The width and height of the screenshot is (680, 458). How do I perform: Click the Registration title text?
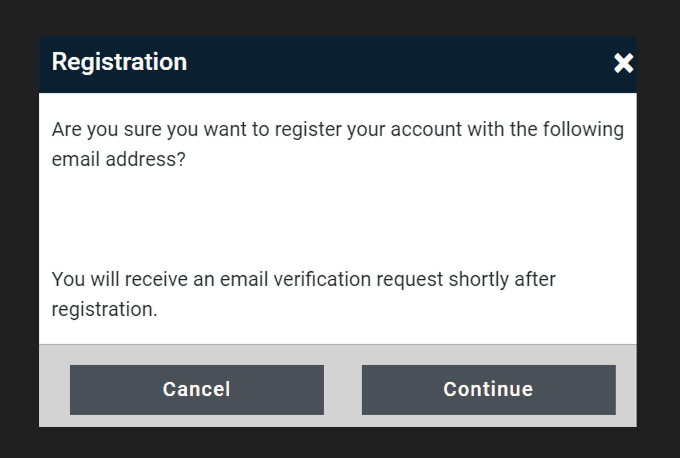point(119,62)
